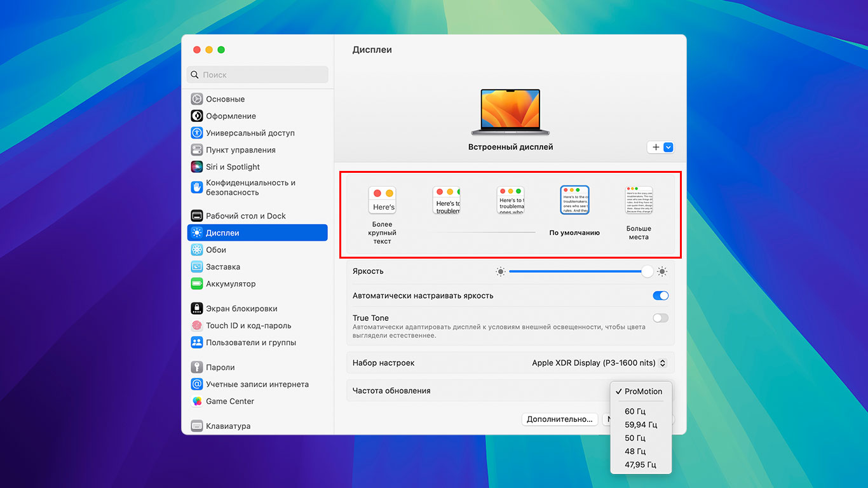
Task: Enable the True Tone switch
Action: pos(660,318)
